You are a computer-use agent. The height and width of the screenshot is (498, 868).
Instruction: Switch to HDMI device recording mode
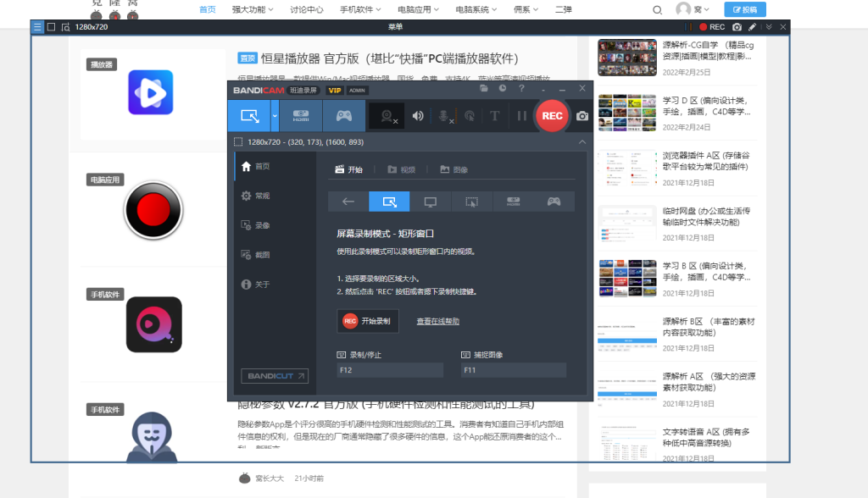click(301, 116)
